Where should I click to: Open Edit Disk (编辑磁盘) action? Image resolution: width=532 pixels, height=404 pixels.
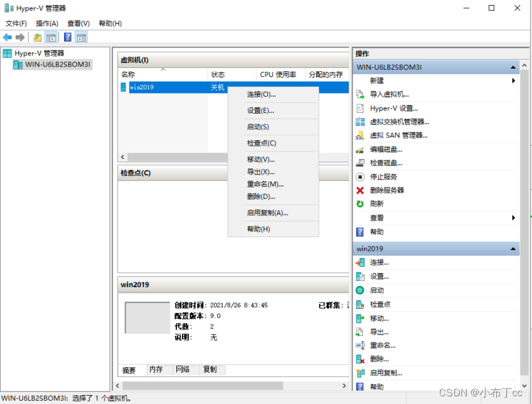(x=386, y=149)
